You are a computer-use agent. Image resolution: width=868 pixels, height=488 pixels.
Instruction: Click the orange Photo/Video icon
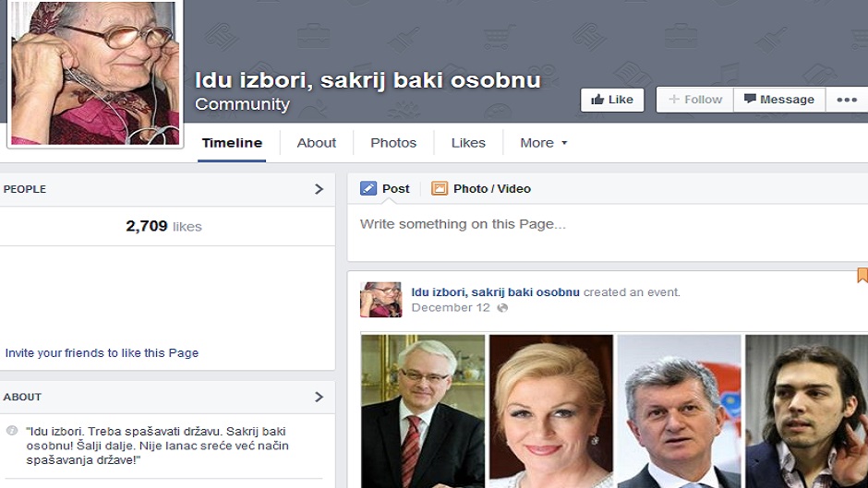[439, 189]
